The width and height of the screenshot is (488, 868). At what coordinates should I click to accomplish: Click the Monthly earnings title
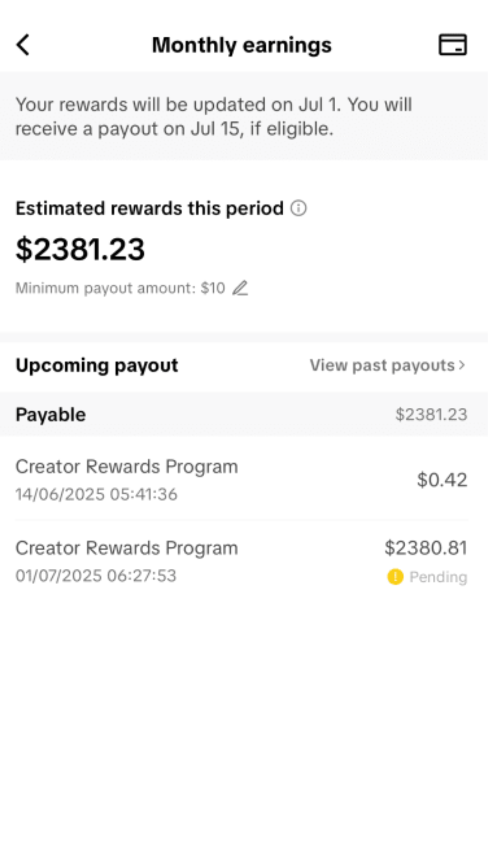[x=242, y=45]
